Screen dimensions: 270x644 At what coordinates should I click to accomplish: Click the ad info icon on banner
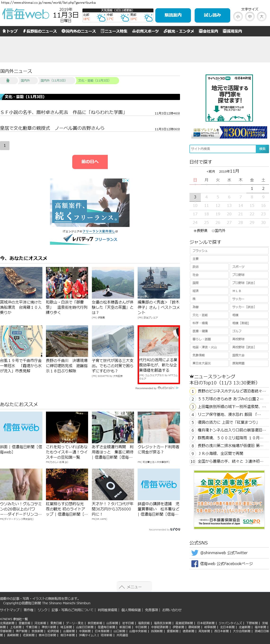(x=124, y=180)
